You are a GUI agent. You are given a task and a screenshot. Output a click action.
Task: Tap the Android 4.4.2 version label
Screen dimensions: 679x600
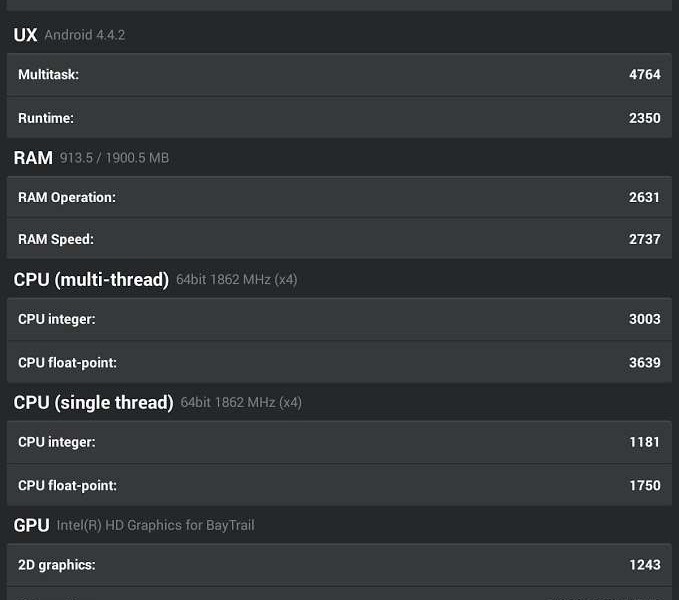click(84, 35)
